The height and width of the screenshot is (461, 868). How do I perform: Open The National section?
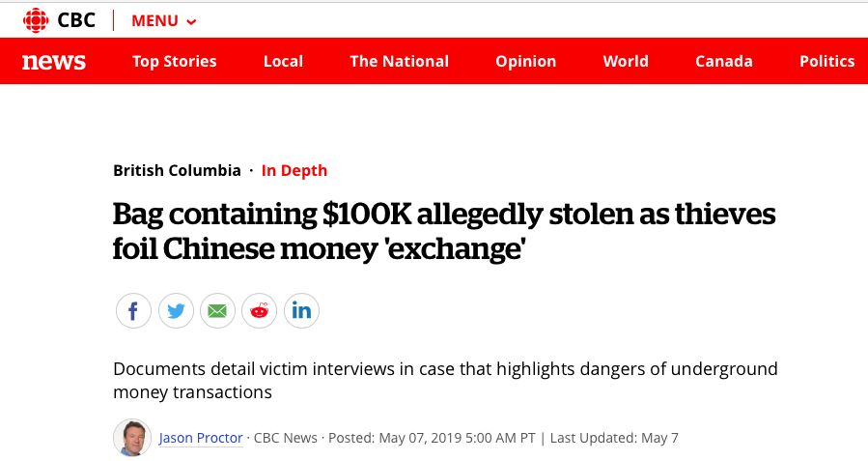[x=399, y=61]
